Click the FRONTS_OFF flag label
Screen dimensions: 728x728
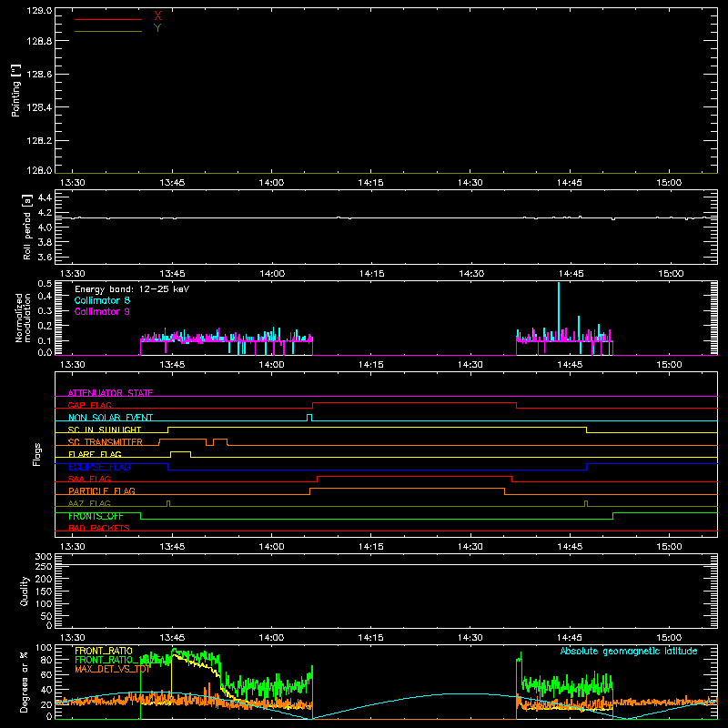(x=96, y=516)
